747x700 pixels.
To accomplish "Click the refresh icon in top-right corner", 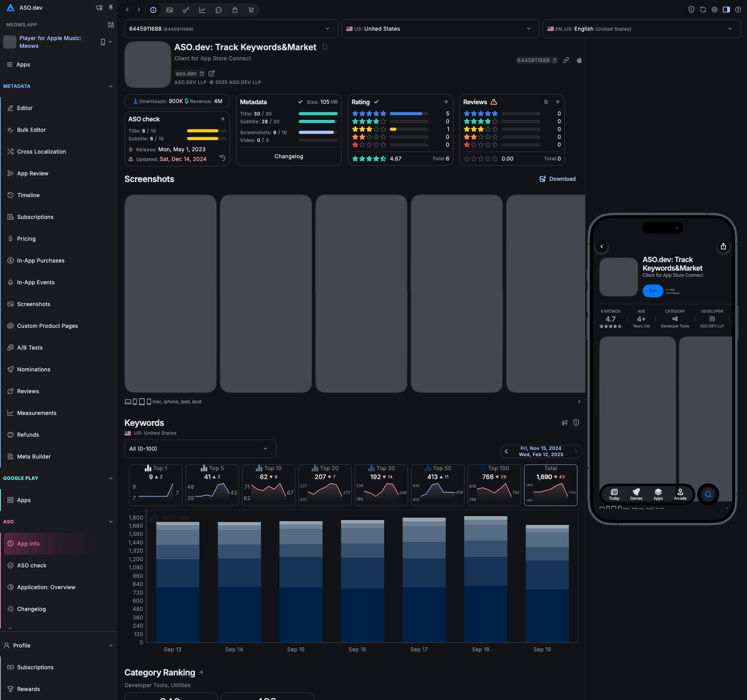I will click(703, 10).
